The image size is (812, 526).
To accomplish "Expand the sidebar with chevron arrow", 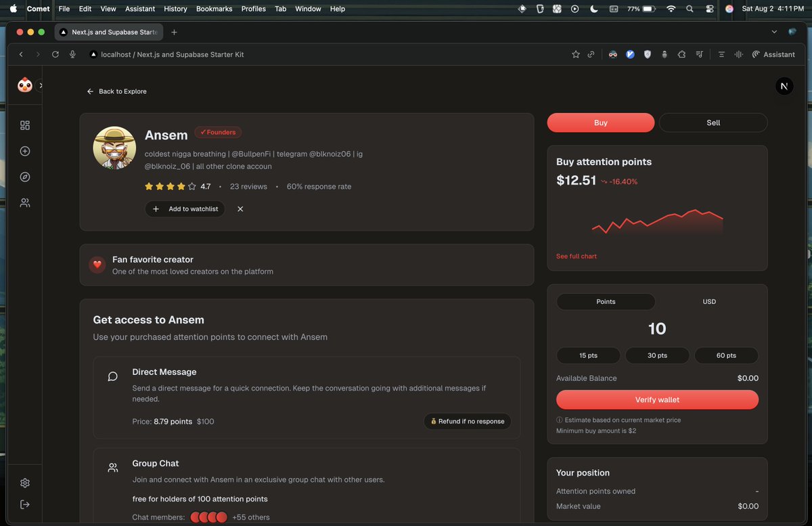I will (x=41, y=85).
